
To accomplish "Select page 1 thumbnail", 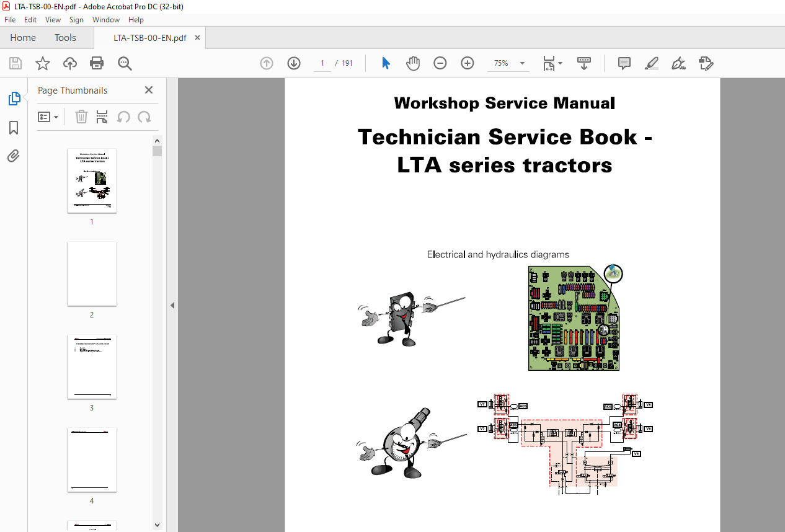I will (92, 180).
